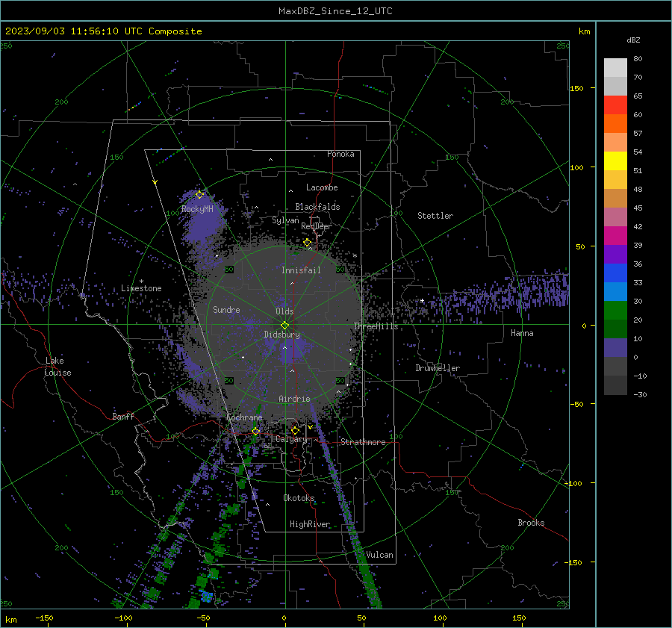Click the 80 value on dBZ legend
Image resolution: width=672 pixels, height=628 pixels.
click(638, 59)
